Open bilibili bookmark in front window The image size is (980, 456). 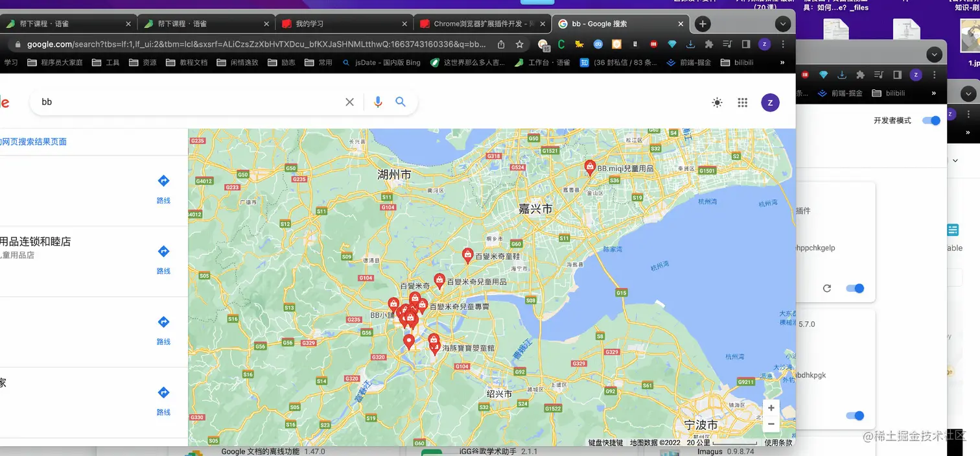click(x=736, y=62)
